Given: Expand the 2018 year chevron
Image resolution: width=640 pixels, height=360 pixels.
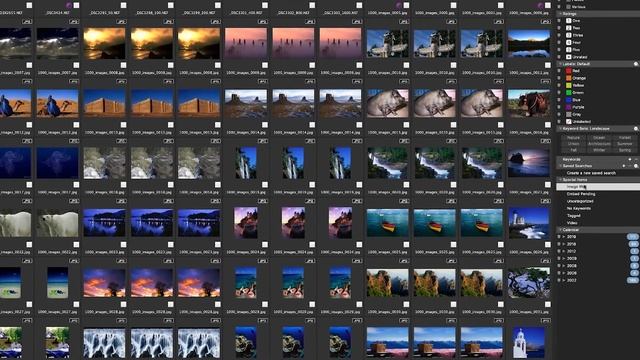Looking at the screenshot, I should (x=564, y=244).
